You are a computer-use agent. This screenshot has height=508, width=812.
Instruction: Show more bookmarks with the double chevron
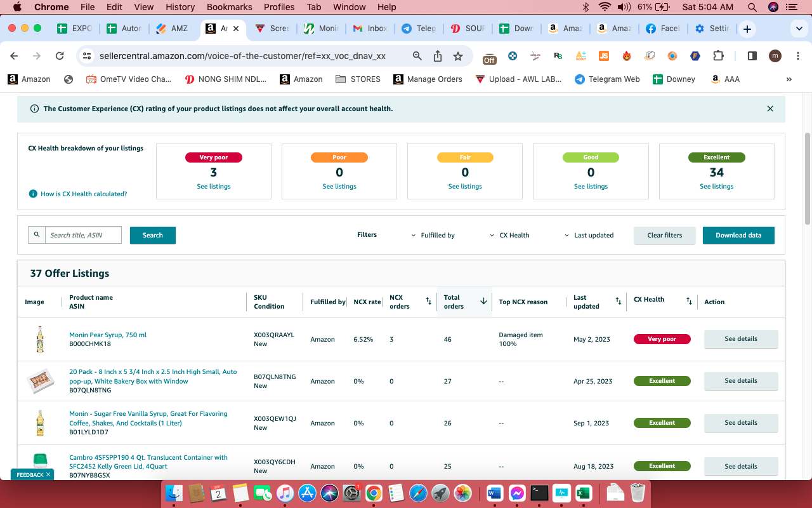(789, 79)
